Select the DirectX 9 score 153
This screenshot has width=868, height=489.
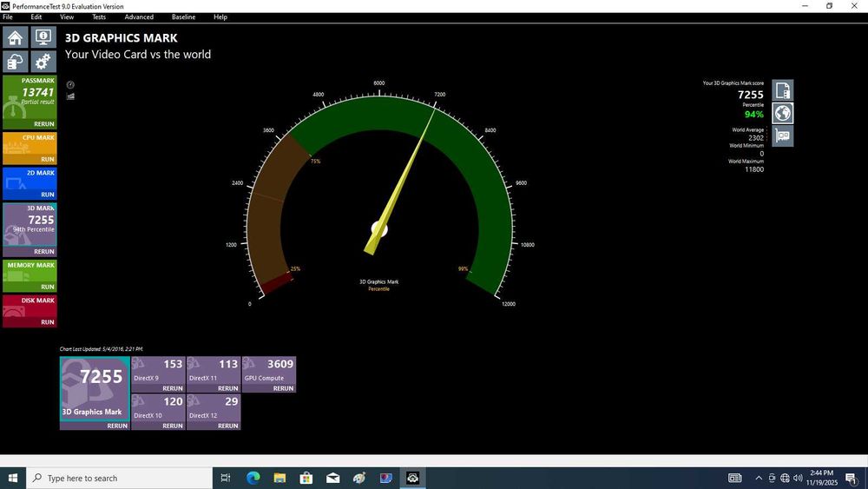coord(173,364)
